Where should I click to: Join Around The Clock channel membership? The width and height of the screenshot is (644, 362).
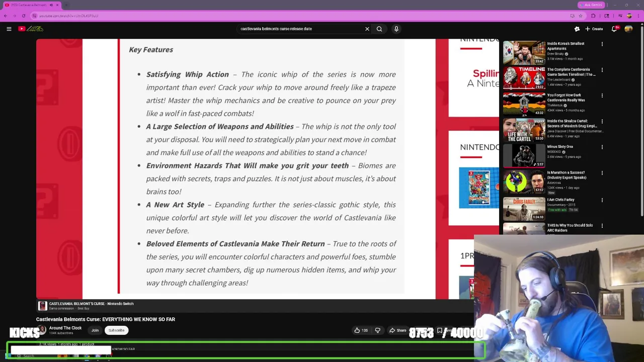pyautogui.click(x=95, y=330)
